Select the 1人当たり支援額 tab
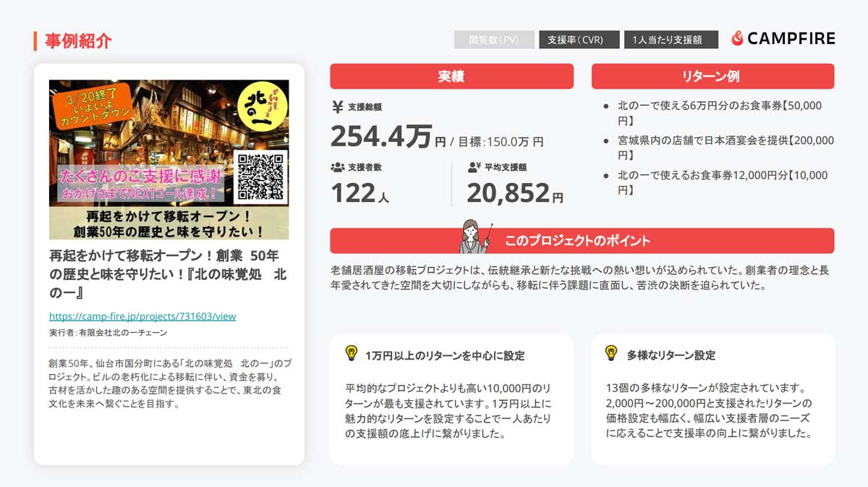 (671, 40)
